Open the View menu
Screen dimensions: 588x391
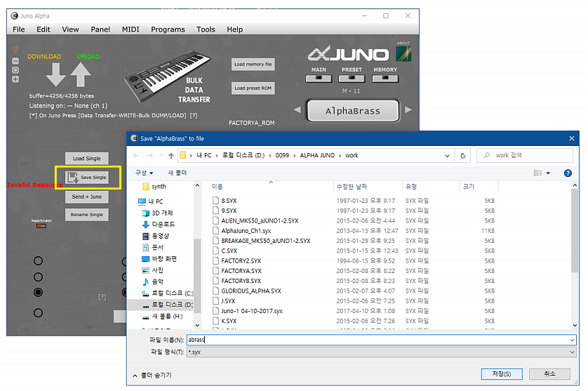pyautogui.click(x=70, y=29)
